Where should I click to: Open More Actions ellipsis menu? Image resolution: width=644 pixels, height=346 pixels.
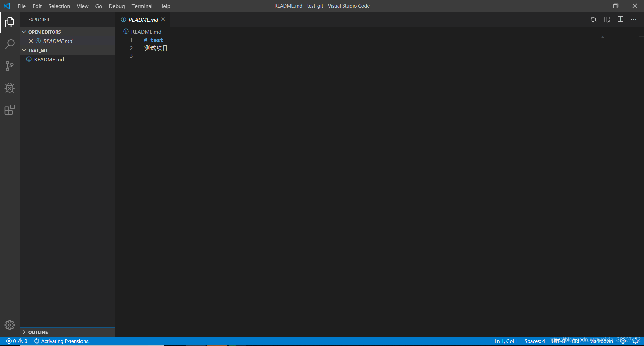(634, 20)
